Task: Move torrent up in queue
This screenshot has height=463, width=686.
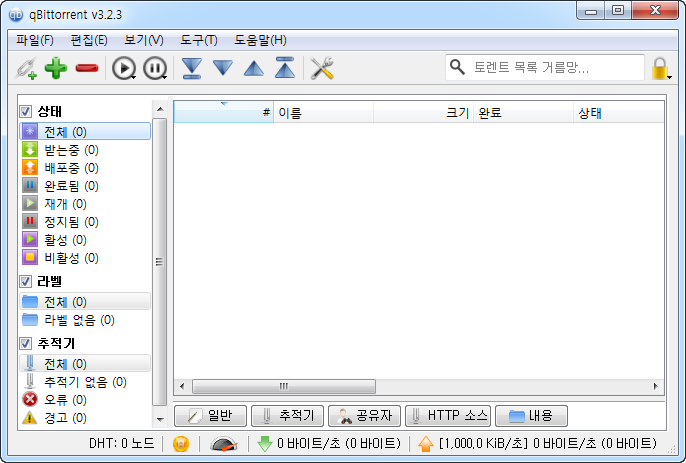Action: click(x=254, y=68)
